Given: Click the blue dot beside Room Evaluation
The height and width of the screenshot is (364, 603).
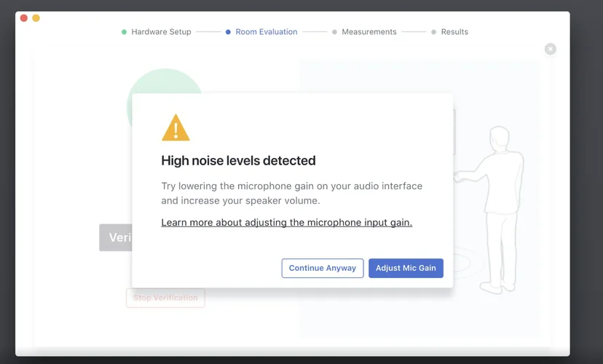Looking at the screenshot, I should (229, 32).
